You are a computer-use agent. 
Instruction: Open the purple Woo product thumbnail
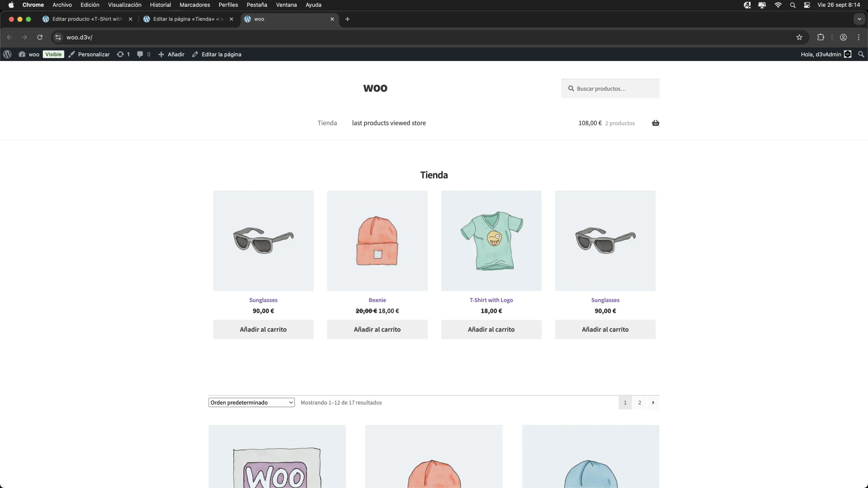(277, 456)
